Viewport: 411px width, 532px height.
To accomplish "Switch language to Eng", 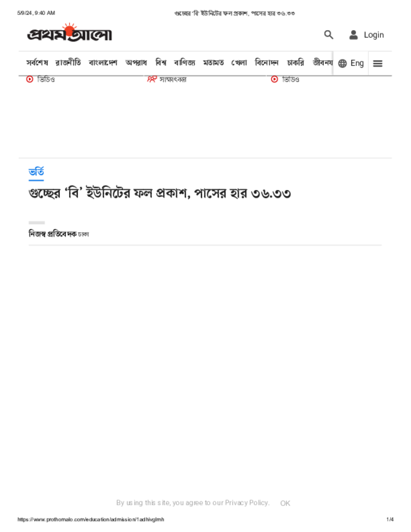I will [x=357, y=63].
